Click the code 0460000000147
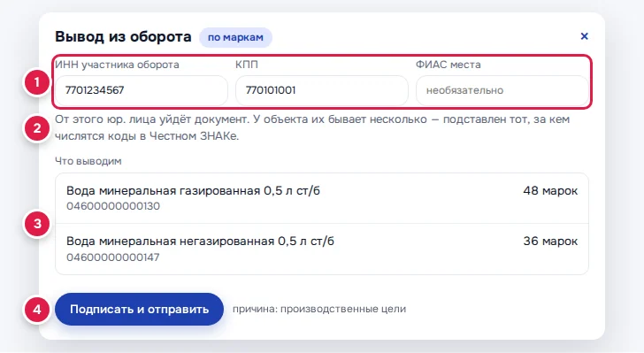Viewport: 644px width, 353px height. [x=113, y=257]
